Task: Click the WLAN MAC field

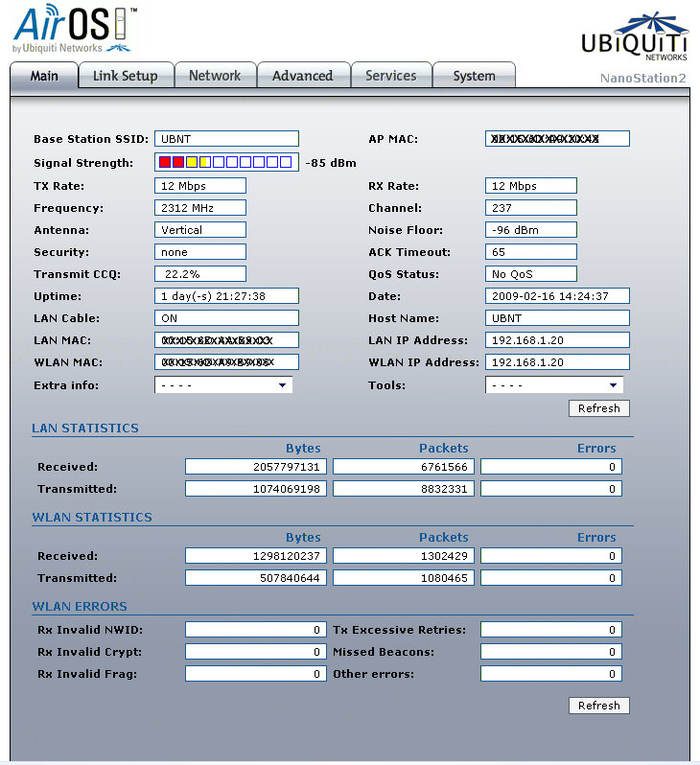Action: [226, 362]
